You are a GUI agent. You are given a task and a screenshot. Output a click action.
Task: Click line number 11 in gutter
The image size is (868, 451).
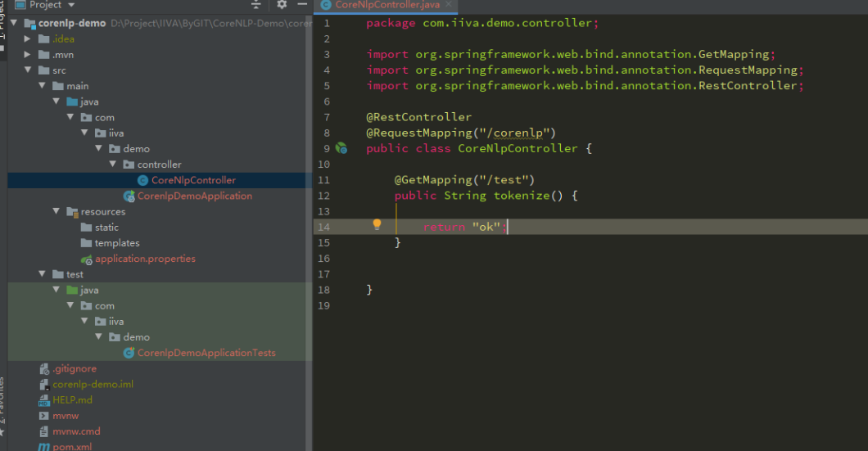click(x=323, y=180)
